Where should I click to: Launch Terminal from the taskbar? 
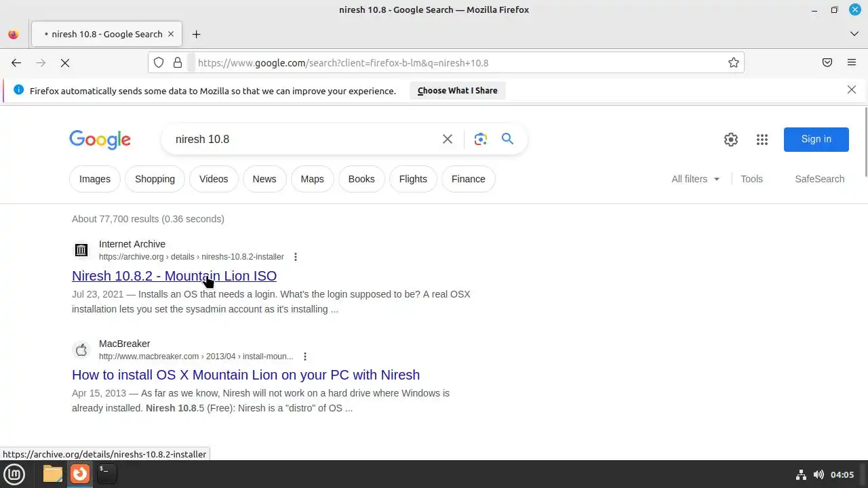[106, 474]
